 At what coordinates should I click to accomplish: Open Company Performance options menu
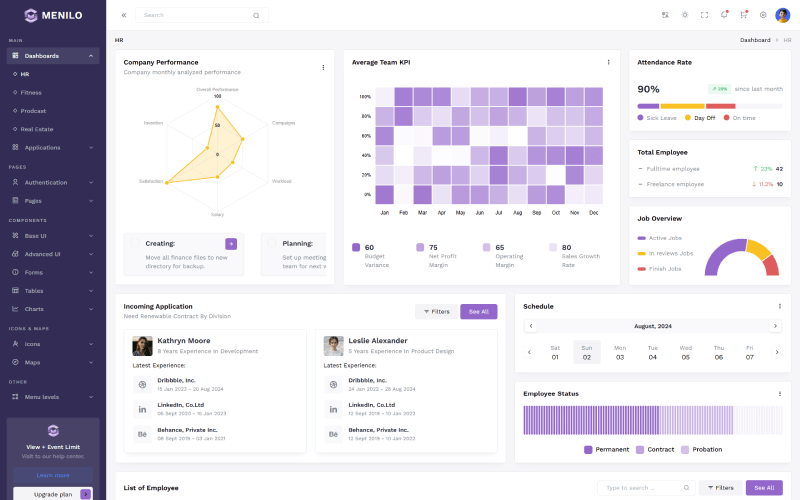(x=323, y=67)
